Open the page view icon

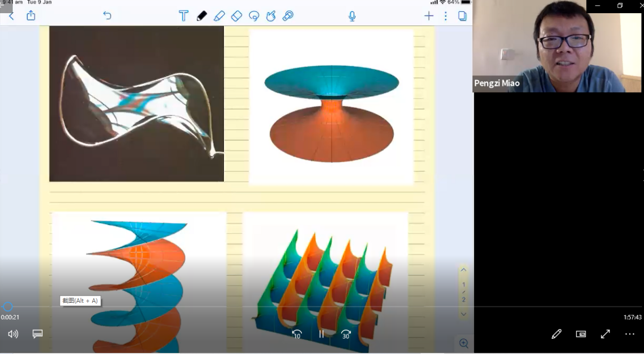click(x=462, y=16)
